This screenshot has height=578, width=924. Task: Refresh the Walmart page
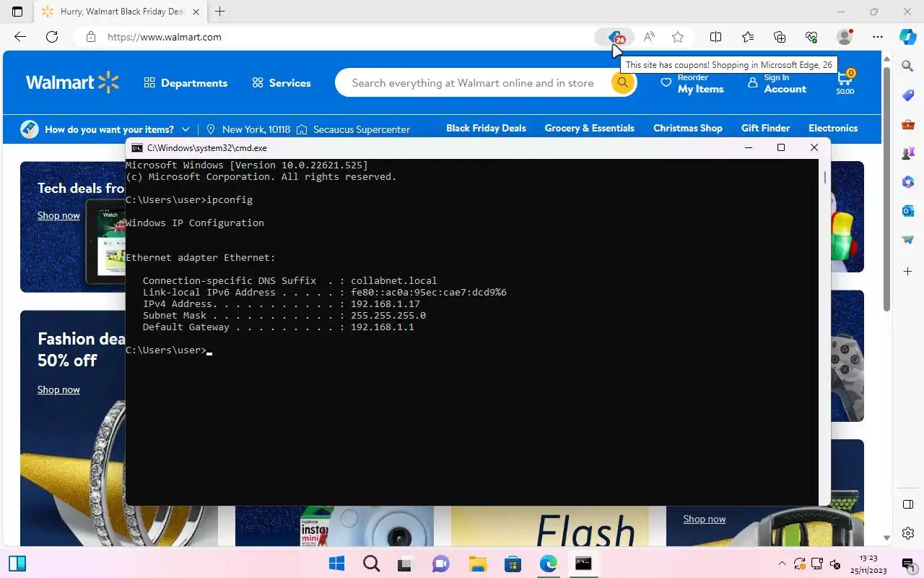click(52, 37)
